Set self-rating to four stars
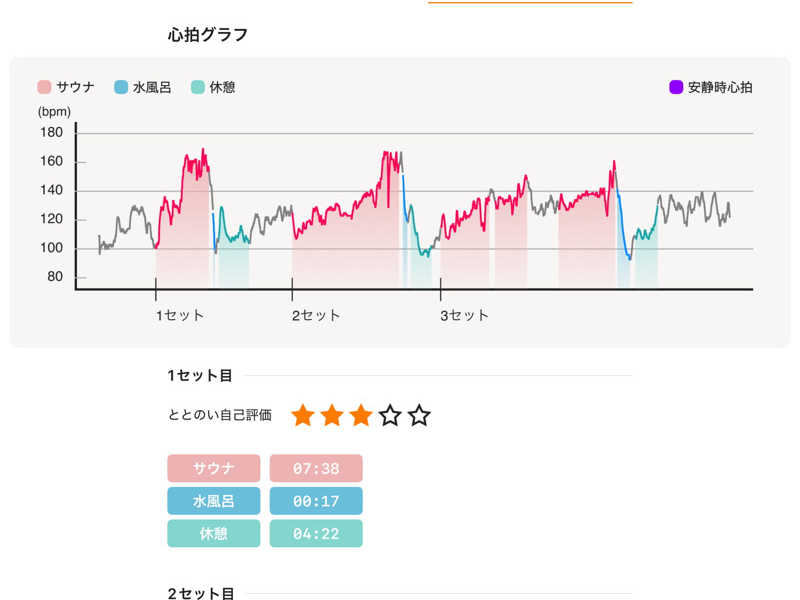800x600 pixels. pos(390,415)
